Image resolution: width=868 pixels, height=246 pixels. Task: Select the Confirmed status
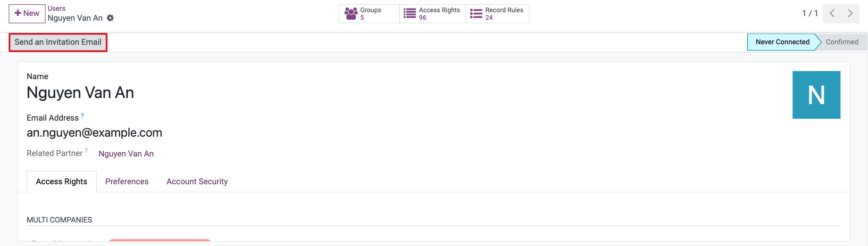[x=842, y=42]
